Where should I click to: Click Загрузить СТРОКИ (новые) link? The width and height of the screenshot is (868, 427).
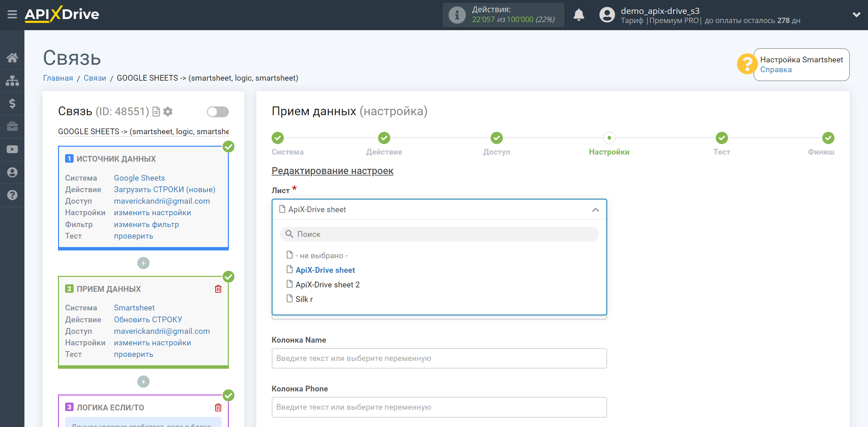[164, 189]
